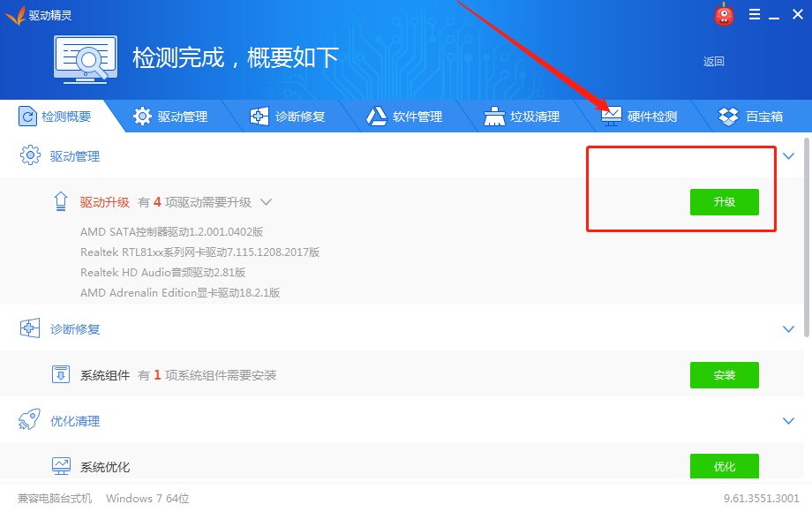Open the hamburger menu
Screen dimensions: 812x512
point(755,14)
